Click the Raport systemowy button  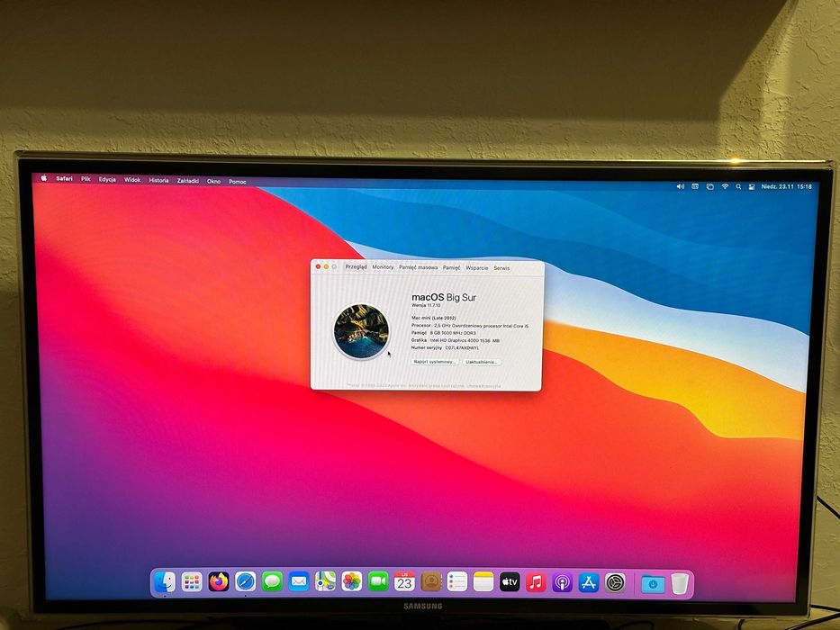pyautogui.click(x=435, y=362)
